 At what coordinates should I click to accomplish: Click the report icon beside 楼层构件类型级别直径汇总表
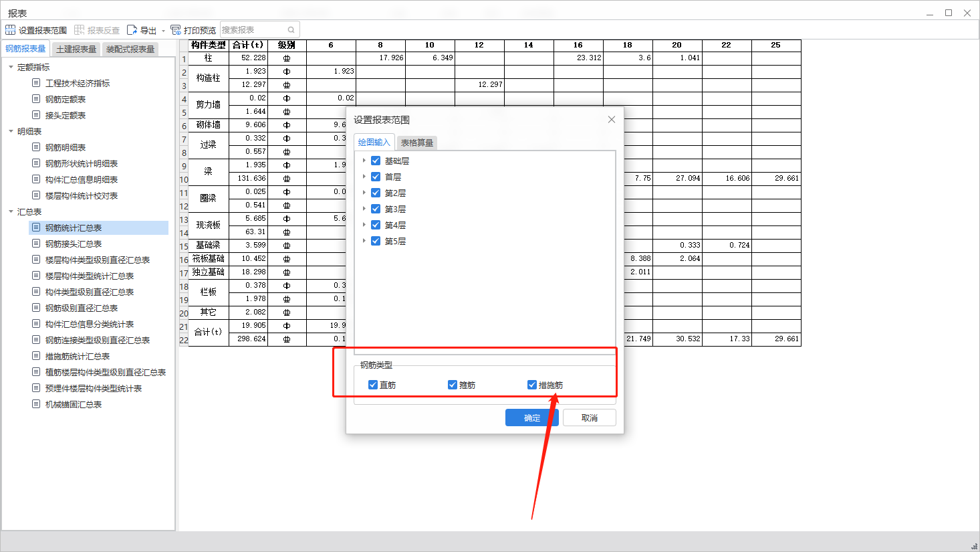[x=36, y=260]
